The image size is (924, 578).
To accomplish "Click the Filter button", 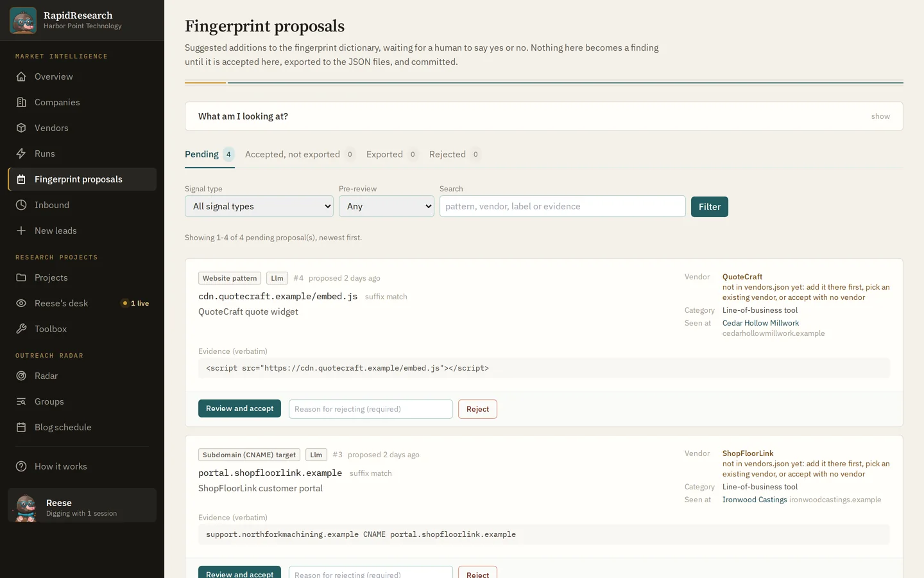I will click(x=710, y=207).
